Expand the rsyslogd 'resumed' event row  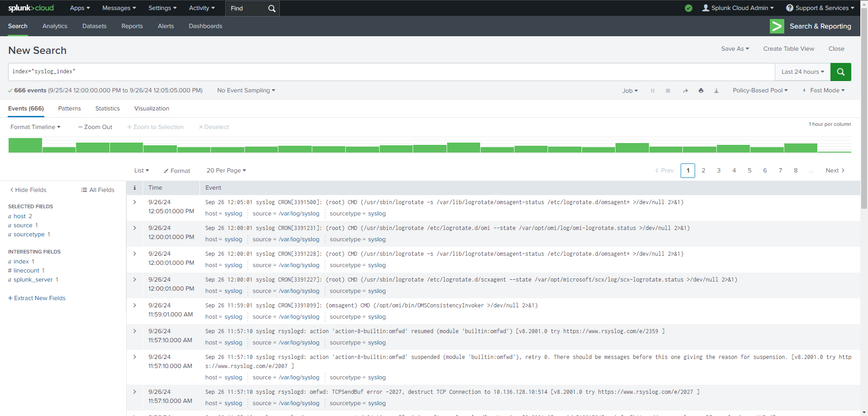[x=134, y=331]
